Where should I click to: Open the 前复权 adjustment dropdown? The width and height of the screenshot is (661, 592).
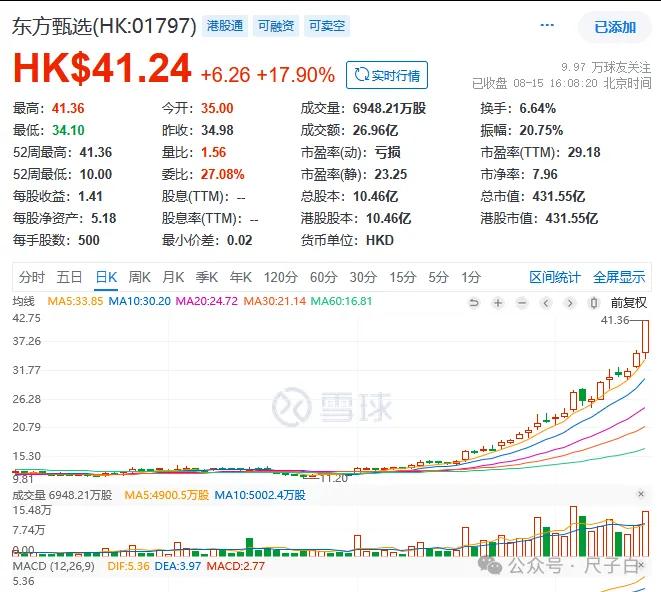629,303
